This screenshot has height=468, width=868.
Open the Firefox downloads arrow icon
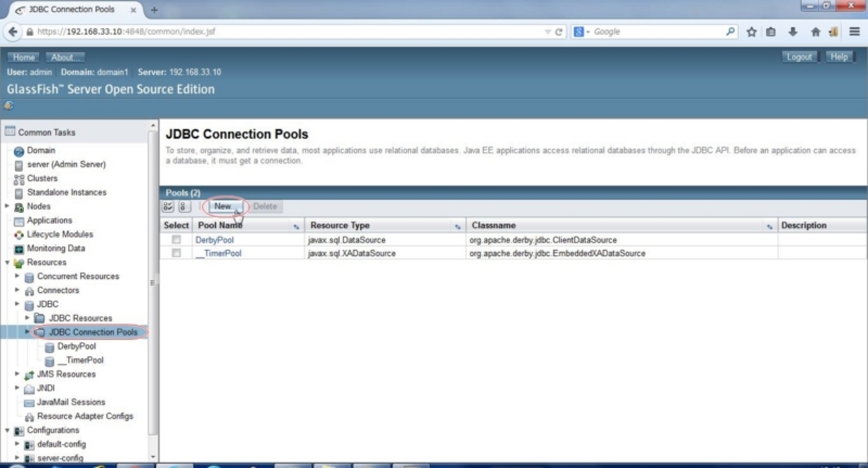tap(792, 31)
